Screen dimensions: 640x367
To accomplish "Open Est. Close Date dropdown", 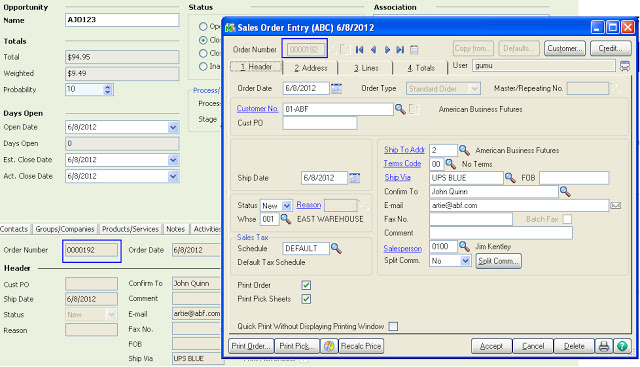I will (173, 160).
